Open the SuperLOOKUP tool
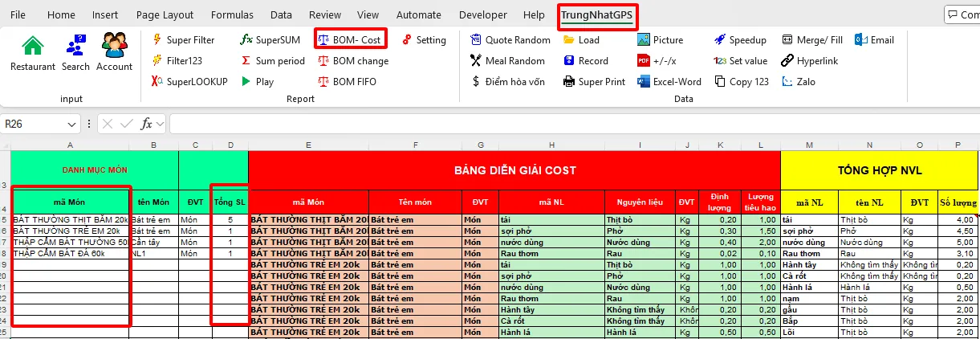The width and height of the screenshot is (980, 339). [189, 81]
